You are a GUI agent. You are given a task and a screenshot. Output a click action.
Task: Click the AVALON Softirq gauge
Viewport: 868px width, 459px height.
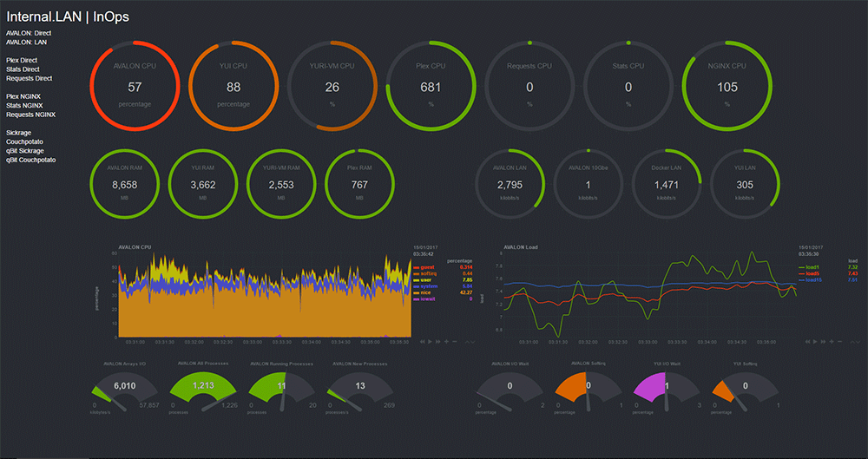pos(589,389)
